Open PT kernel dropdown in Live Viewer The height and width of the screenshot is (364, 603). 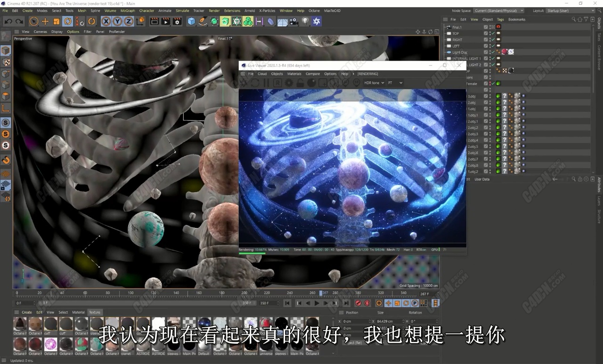(395, 83)
